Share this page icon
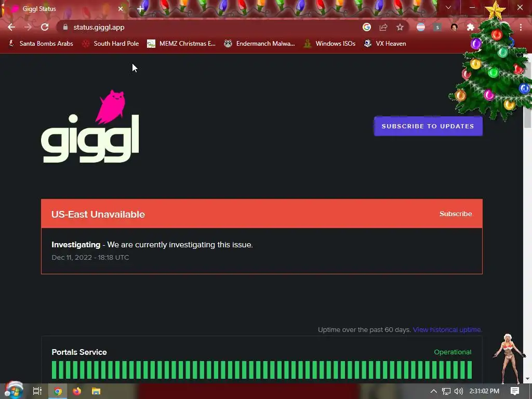 [383, 27]
